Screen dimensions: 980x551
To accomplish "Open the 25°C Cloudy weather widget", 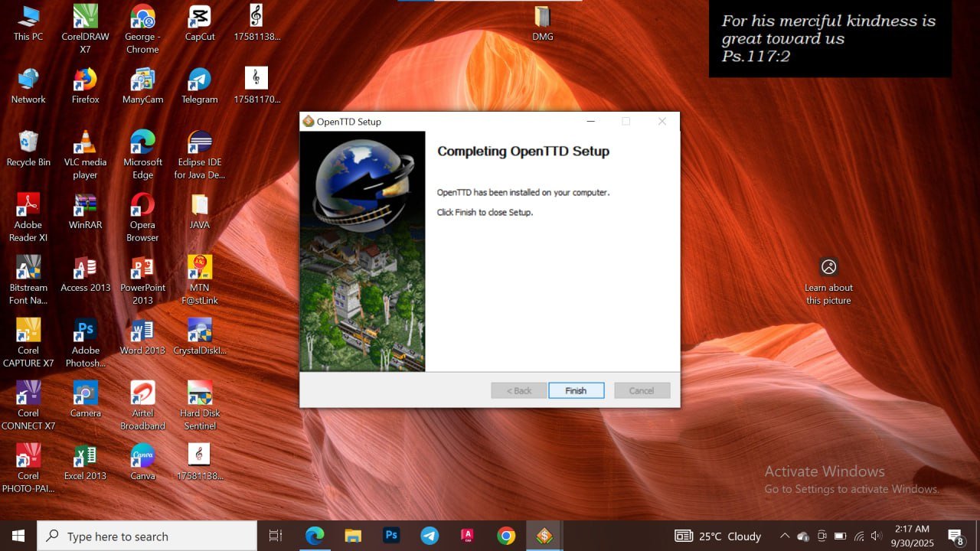I will click(718, 536).
